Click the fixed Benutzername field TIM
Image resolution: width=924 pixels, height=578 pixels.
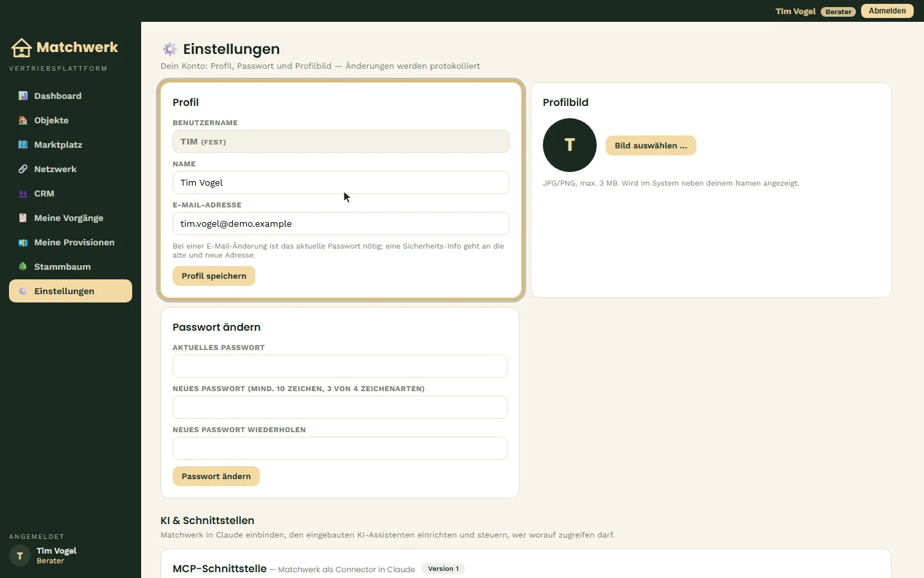(x=341, y=141)
